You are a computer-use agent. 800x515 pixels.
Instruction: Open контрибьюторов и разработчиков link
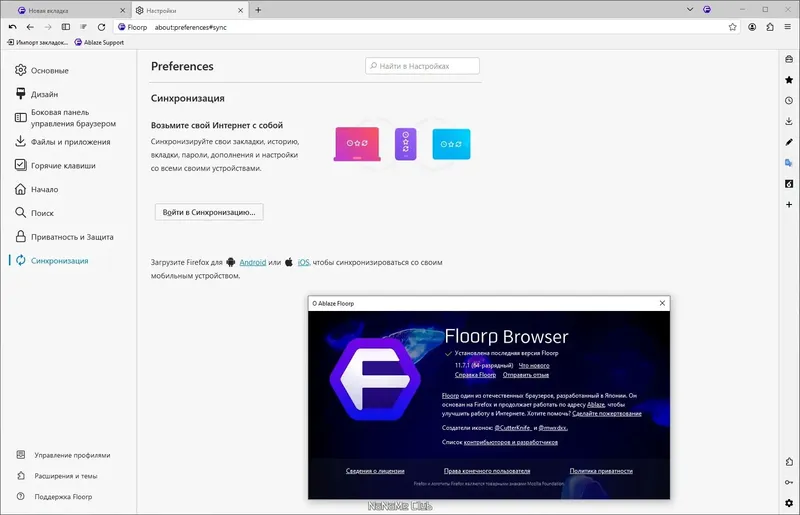coord(511,442)
